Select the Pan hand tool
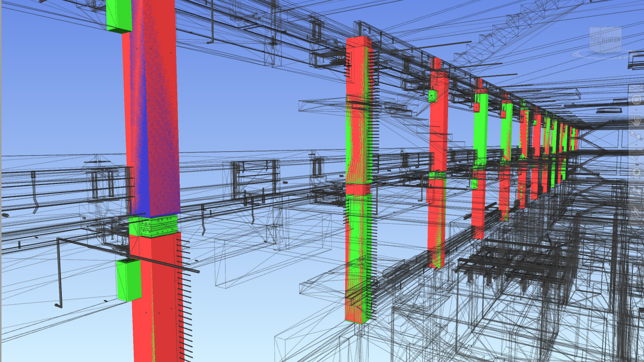The height and width of the screenshot is (362, 644). point(636,121)
